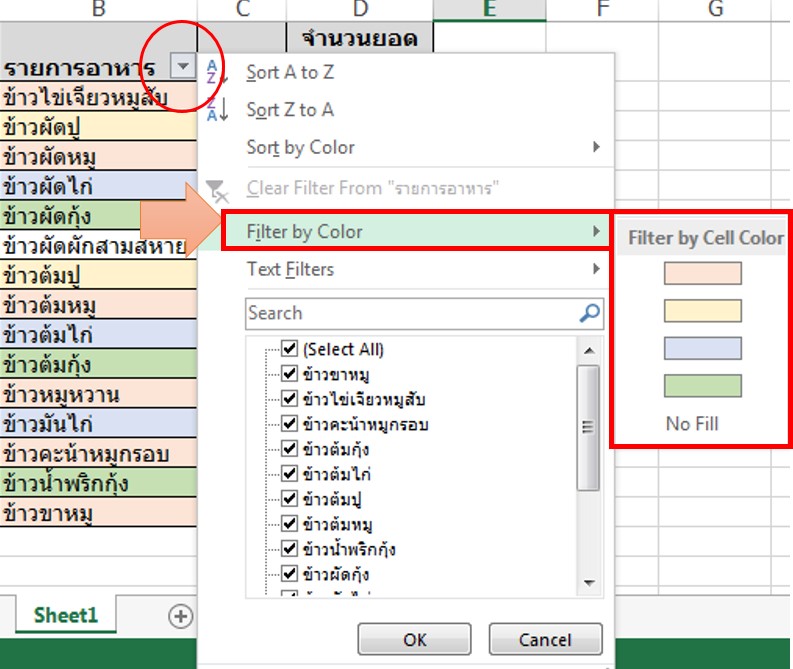
Task: Click the Sort Z to A icon
Action: pos(217,110)
